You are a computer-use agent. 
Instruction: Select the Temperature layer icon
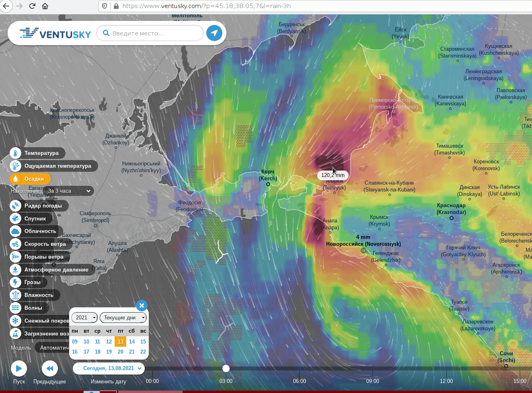tap(15, 153)
